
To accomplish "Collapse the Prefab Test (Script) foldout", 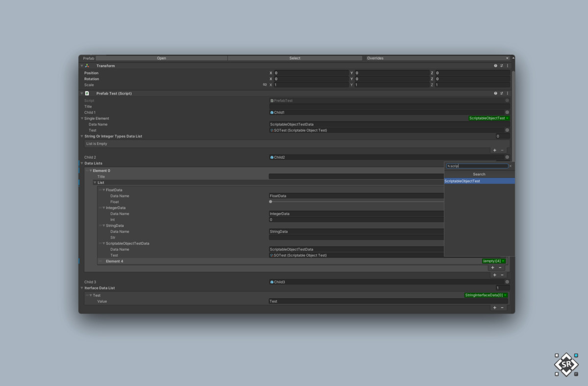I will 82,93.
